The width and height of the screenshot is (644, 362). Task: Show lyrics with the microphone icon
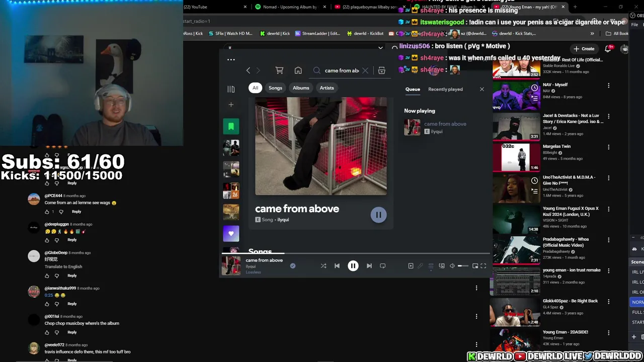point(421,266)
